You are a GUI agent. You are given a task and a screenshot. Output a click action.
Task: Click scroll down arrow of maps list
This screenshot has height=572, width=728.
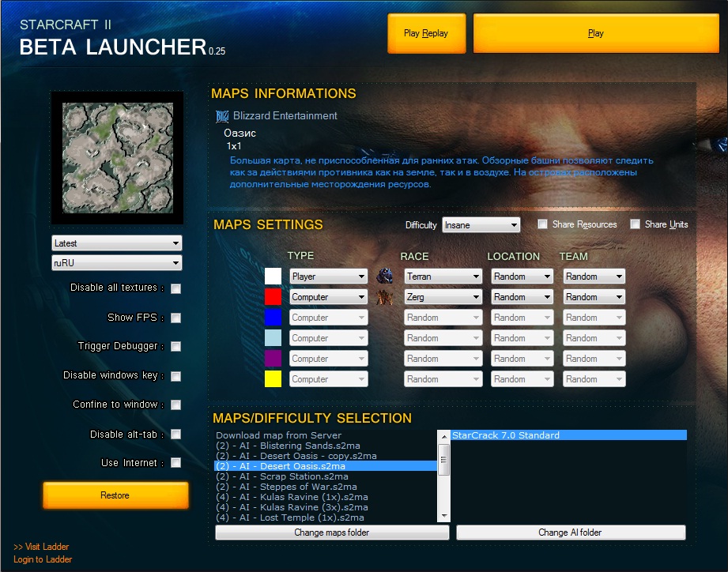click(444, 516)
